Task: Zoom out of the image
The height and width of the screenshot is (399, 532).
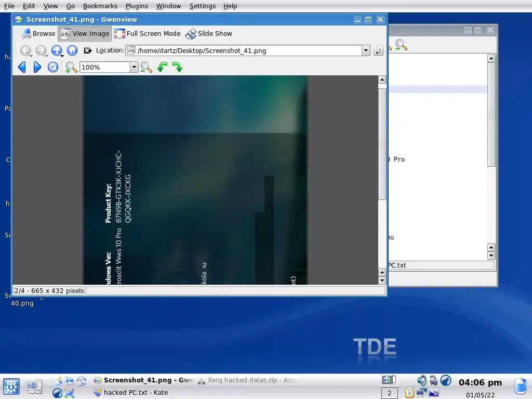Action: (146, 67)
